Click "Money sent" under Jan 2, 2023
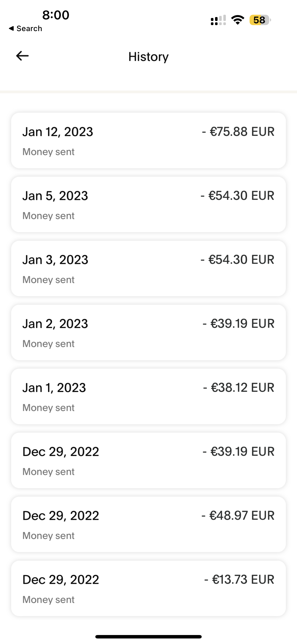This screenshot has height=644, width=297. (x=49, y=344)
